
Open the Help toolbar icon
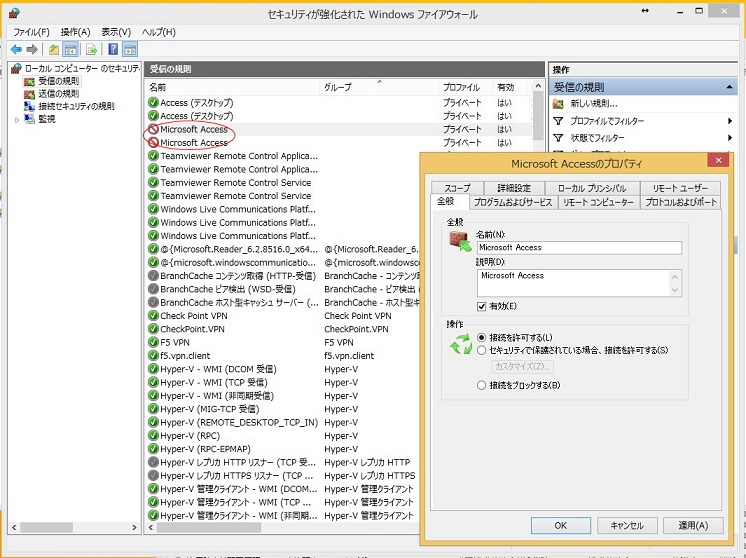coord(113,49)
